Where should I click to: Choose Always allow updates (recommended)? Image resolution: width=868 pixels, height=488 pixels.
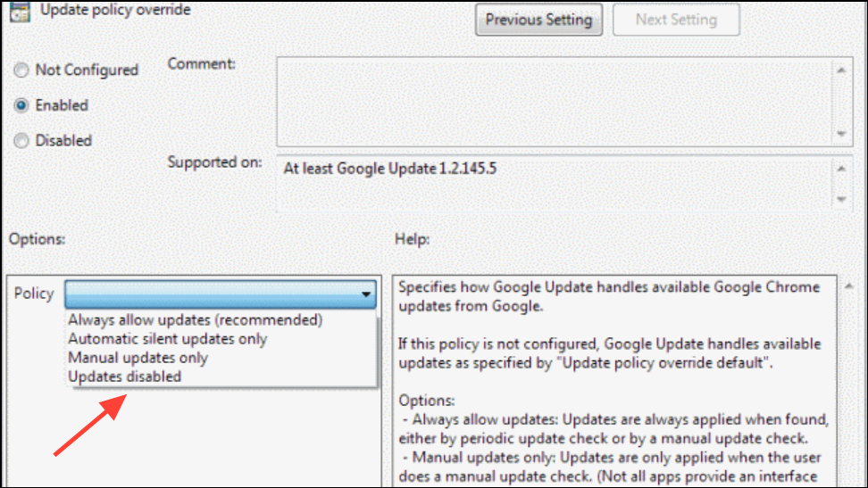(x=195, y=319)
